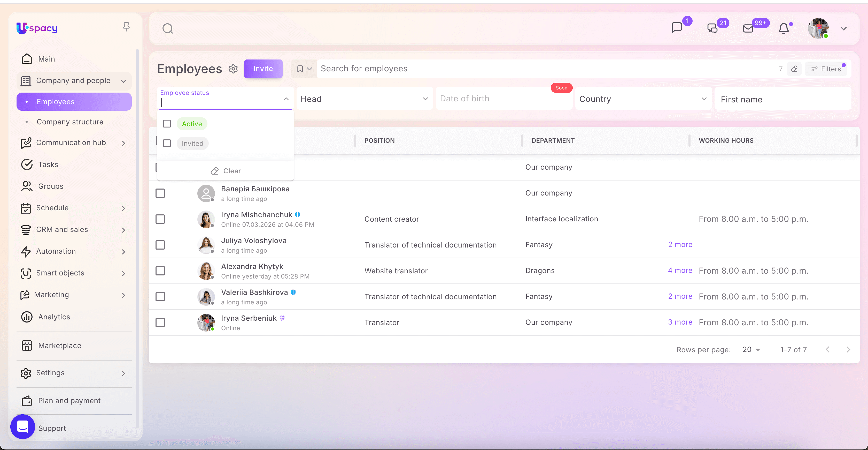The image size is (868, 450).
Task: Open saved filters bookmark dropdown
Action: pos(304,69)
